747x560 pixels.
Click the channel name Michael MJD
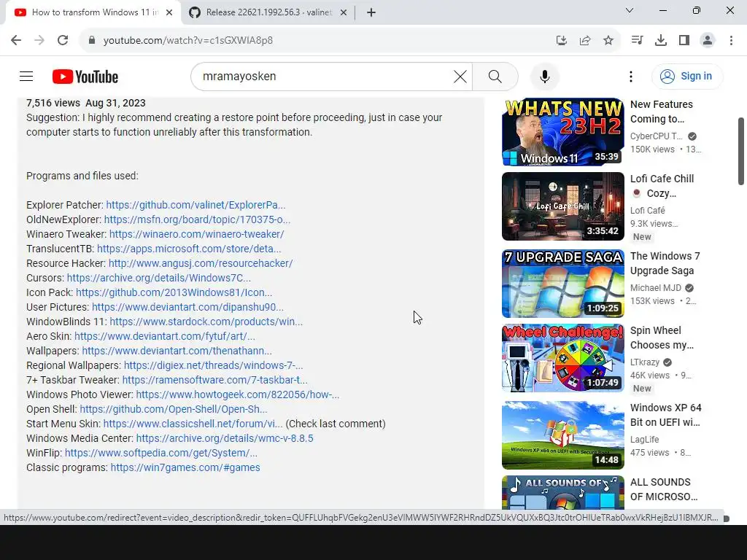tap(656, 288)
